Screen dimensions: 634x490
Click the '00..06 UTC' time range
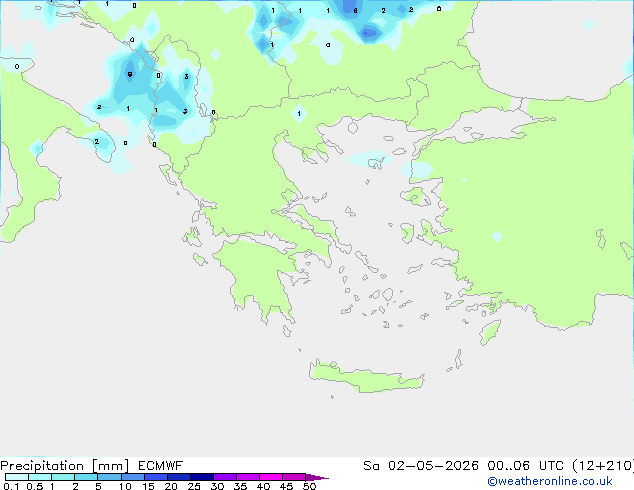click(x=526, y=466)
